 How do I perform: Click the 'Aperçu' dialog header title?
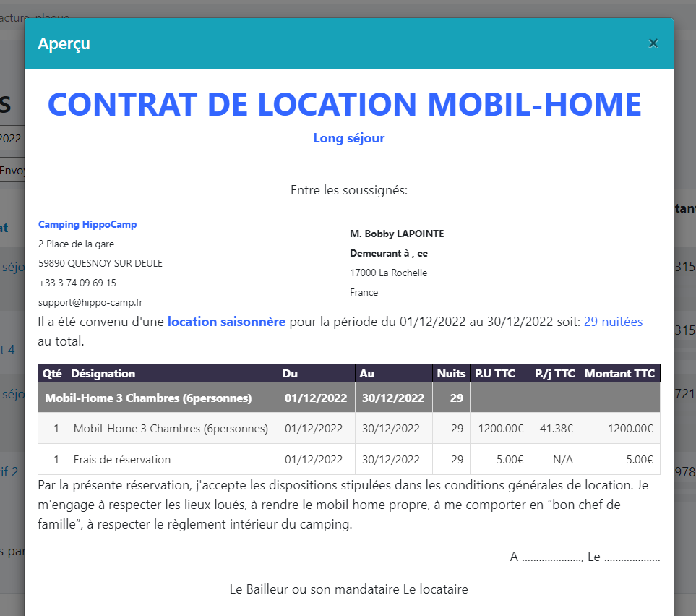coord(64,44)
